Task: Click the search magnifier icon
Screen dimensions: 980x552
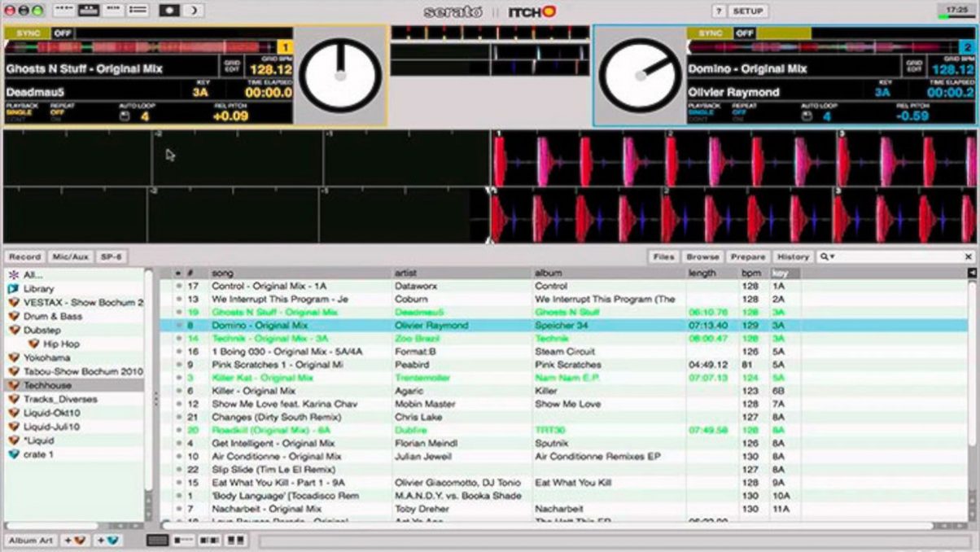Action: pos(825,256)
